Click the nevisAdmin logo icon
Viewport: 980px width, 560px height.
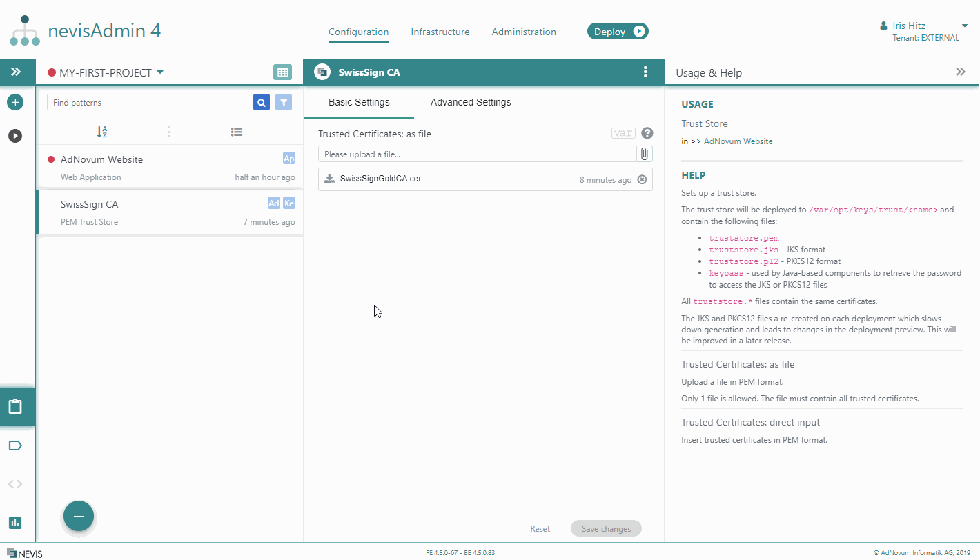[x=25, y=31]
